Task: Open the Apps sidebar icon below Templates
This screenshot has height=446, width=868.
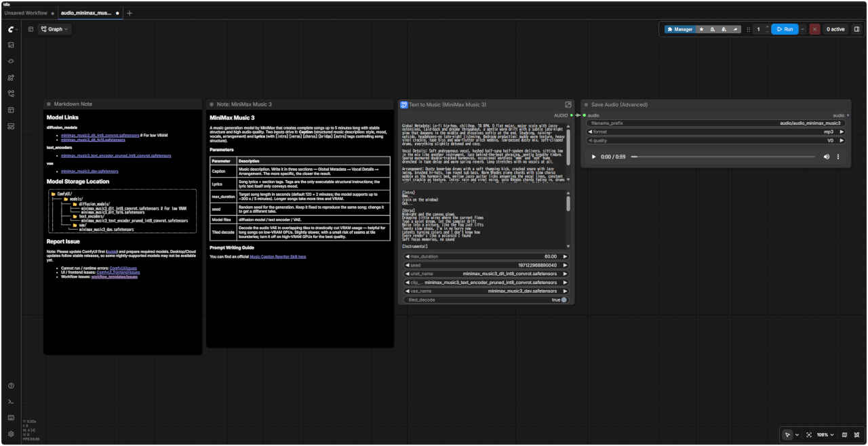Action: (11, 126)
